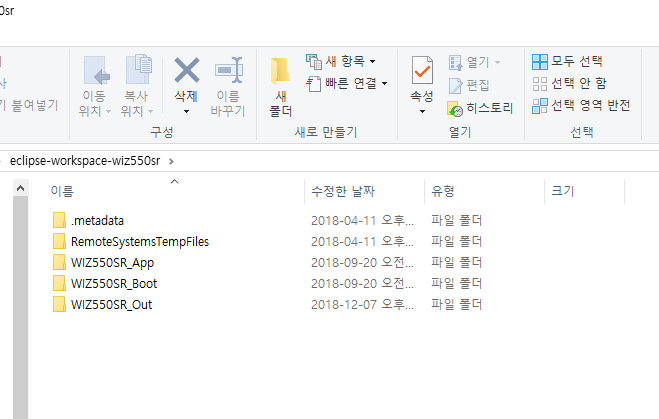Sort by 유형 (Type) column header
Screen dimensions: 659x419
pyautogui.click(x=443, y=191)
